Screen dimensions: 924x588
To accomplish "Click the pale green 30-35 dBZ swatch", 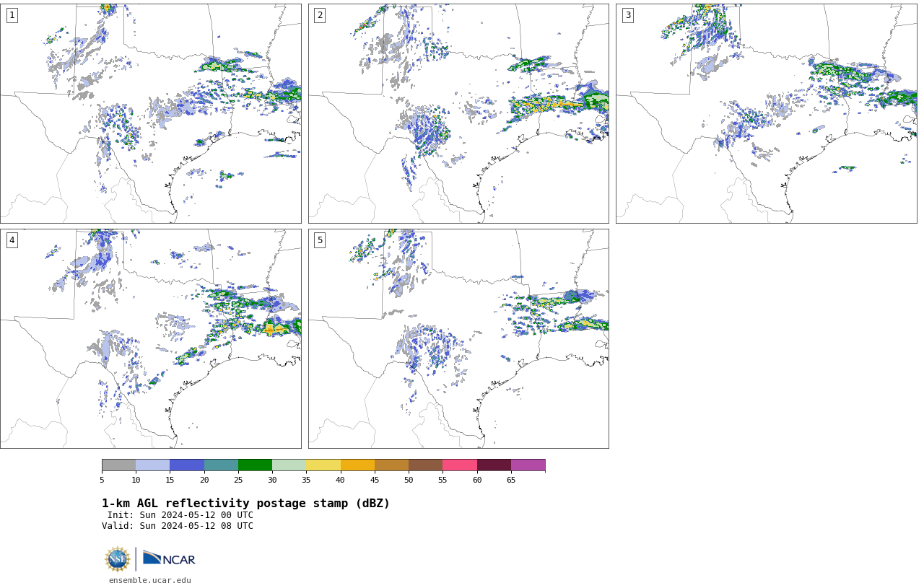I will (x=289, y=465).
